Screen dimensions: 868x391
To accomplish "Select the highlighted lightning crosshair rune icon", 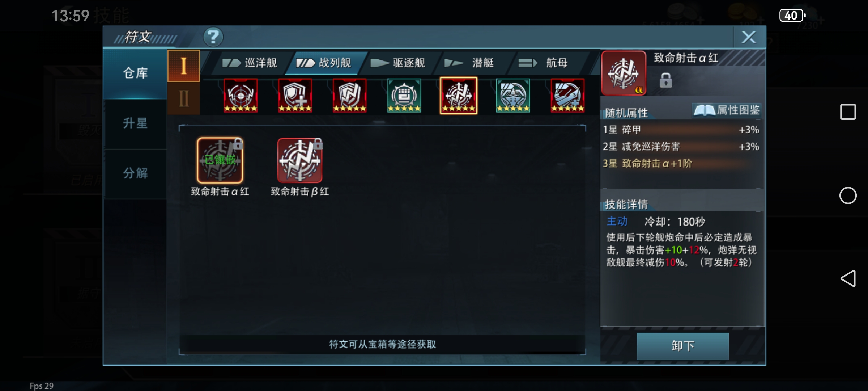I will [459, 95].
